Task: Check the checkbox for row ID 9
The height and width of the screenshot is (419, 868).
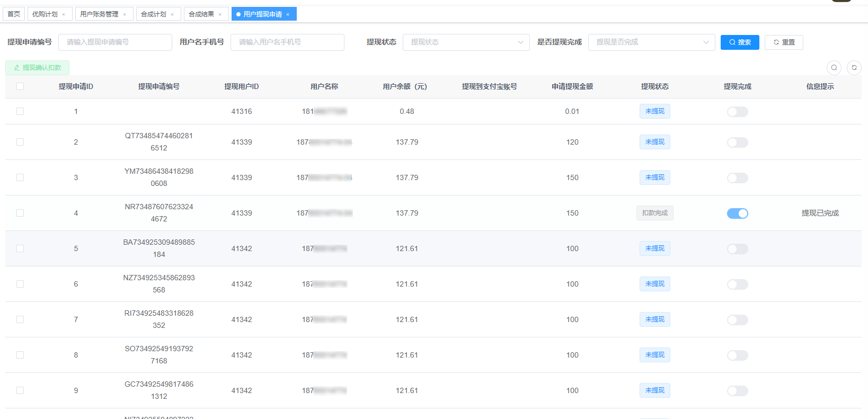Action: point(20,390)
